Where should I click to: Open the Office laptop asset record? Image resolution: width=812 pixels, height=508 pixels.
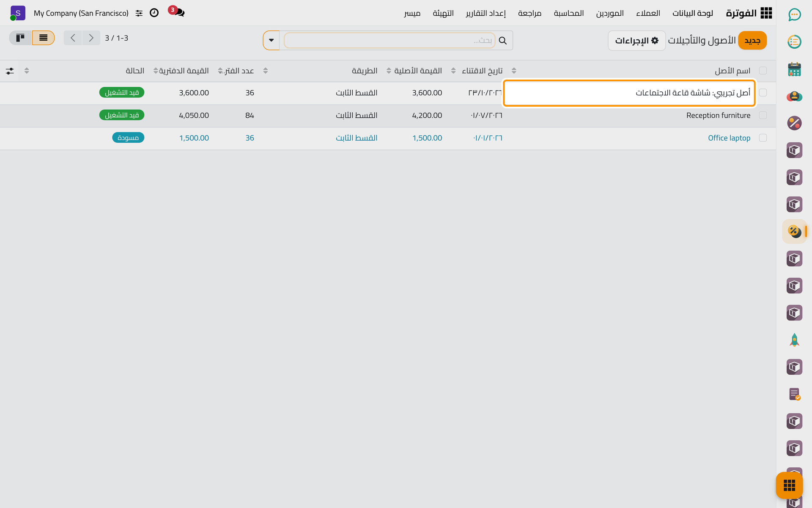click(729, 138)
